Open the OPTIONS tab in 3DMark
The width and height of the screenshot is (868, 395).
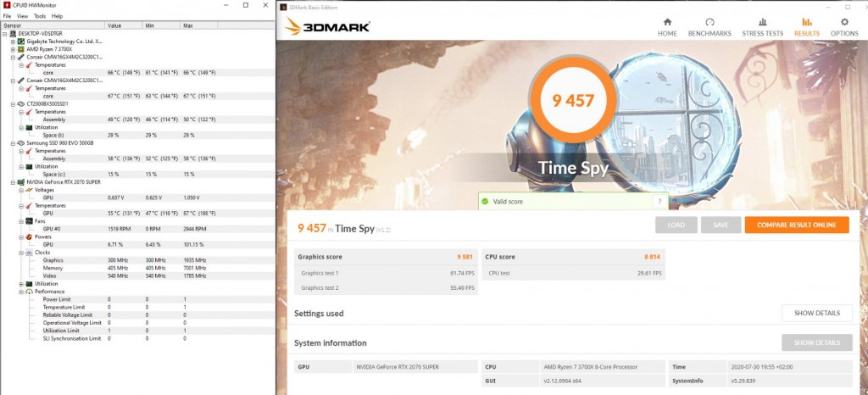click(844, 27)
